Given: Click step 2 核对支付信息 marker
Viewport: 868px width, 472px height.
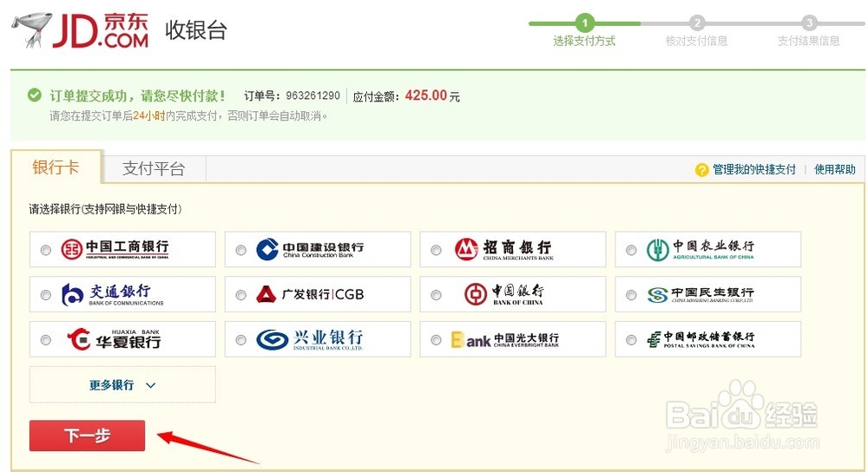Looking at the screenshot, I should tap(697, 23).
